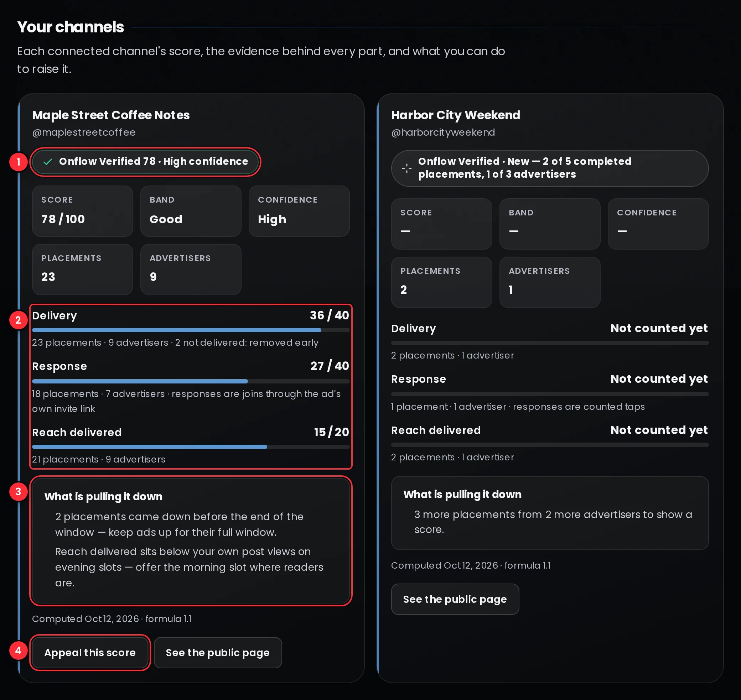Click Harbor City's empty Confidence tile
Image resolution: width=741 pixels, height=700 pixels.
658,224
